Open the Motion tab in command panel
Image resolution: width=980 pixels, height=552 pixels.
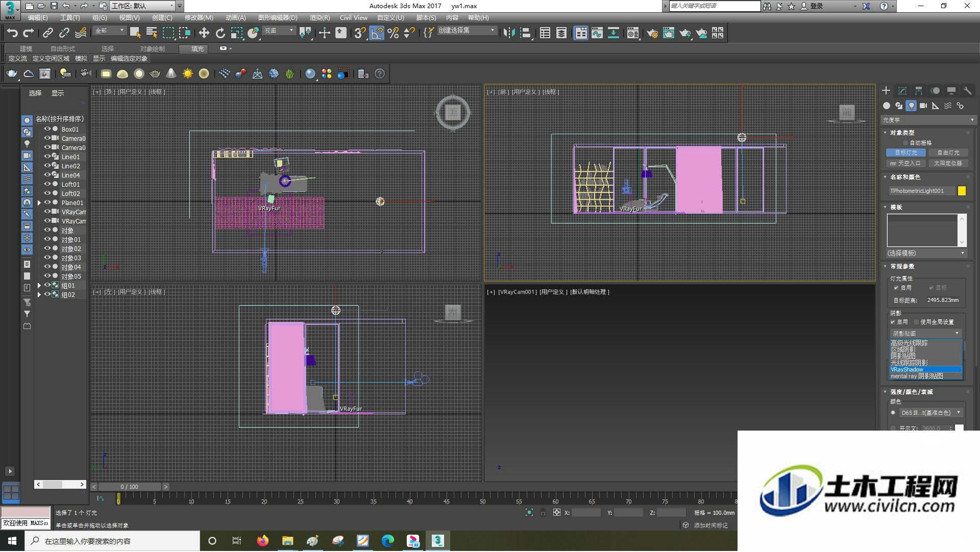[935, 91]
